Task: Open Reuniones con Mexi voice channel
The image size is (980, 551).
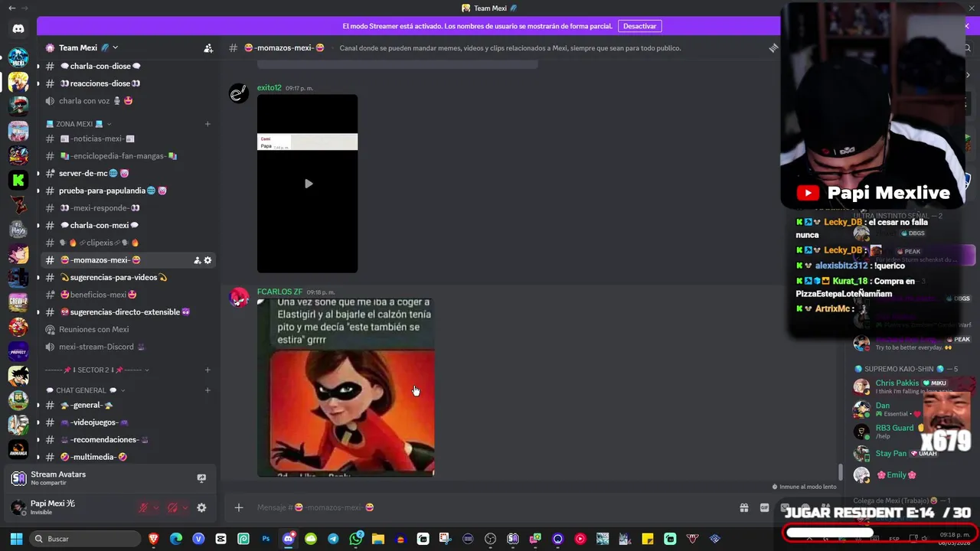Action: 128,330
